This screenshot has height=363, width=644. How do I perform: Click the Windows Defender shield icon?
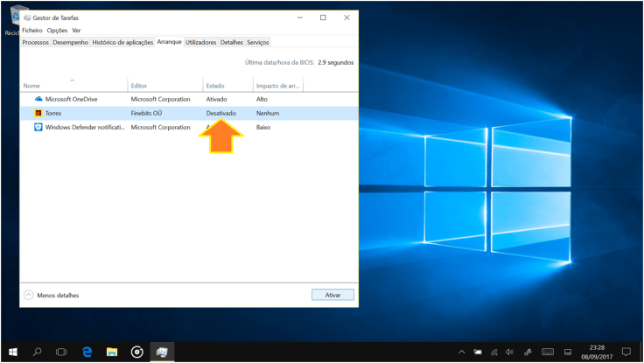point(38,127)
